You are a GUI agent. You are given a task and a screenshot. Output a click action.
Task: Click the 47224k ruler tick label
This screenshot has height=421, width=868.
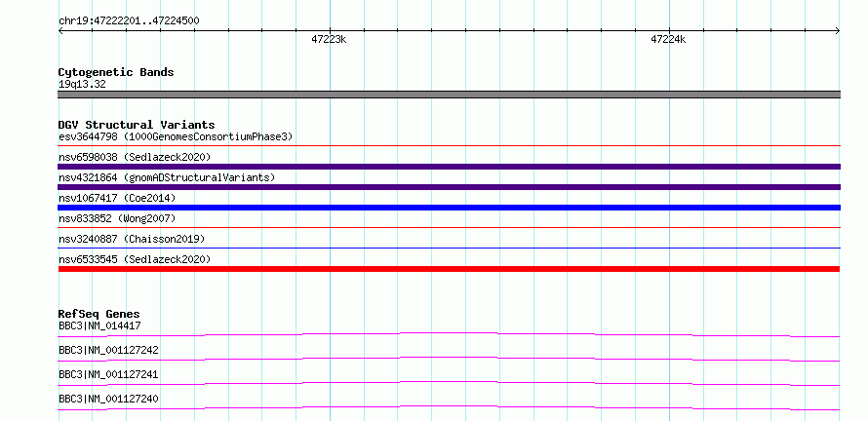(x=668, y=39)
